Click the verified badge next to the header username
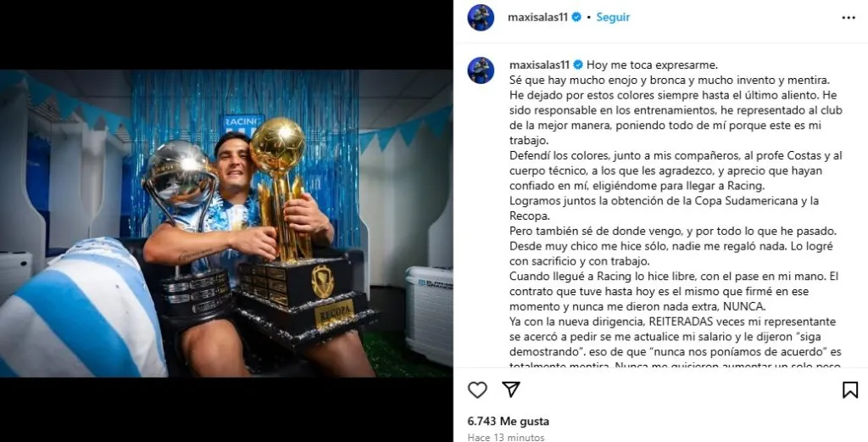The image size is (868, 442). pos(576,17)
